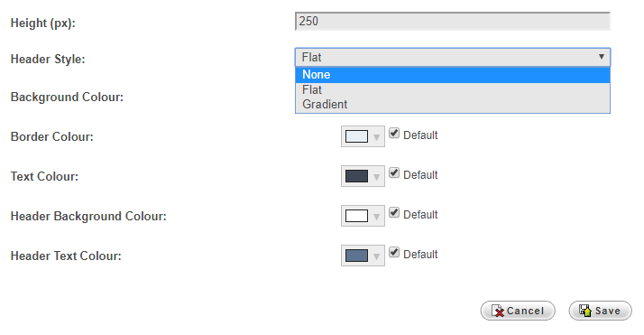Expand Header Text Colour picker arrow
The width and height of the screenshot is (644, 335).
tap(376, 256)
